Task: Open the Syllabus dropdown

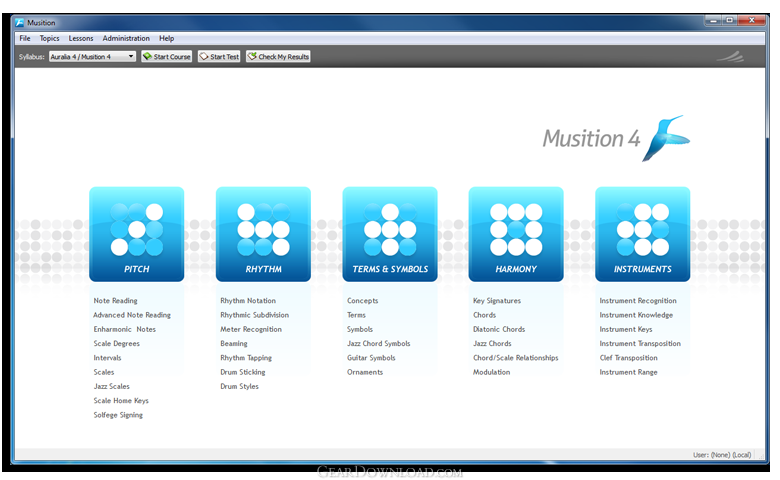Action: [x=92, y=57]
